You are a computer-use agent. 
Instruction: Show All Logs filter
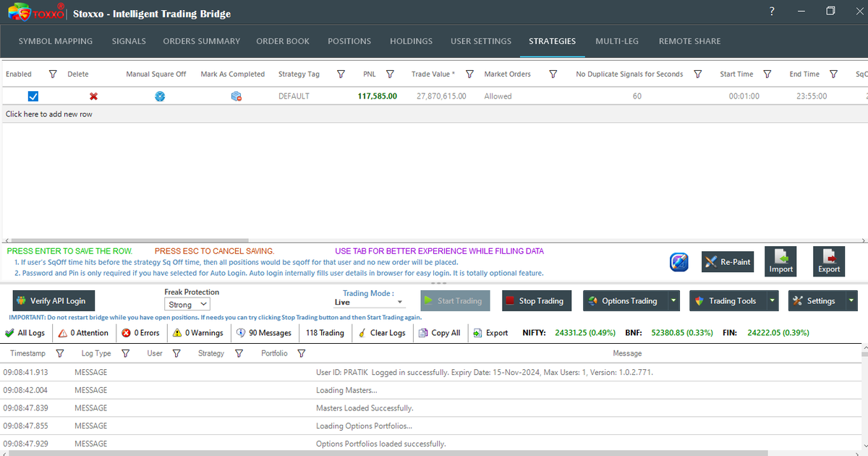(x=25, y=333)
